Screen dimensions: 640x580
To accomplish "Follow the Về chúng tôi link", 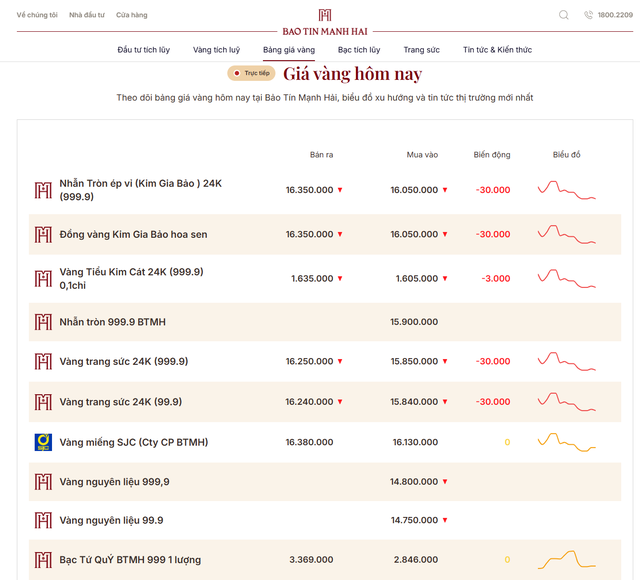I will pos(37,15).
